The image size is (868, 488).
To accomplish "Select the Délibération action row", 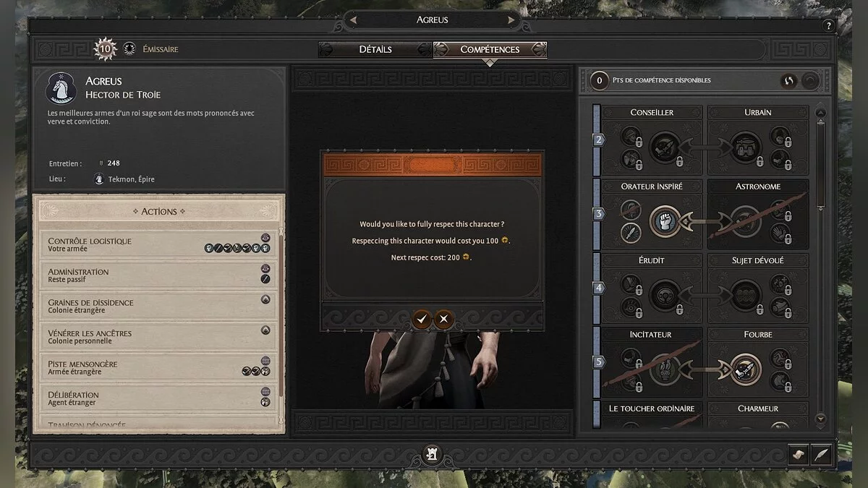I will pos(158,398).
